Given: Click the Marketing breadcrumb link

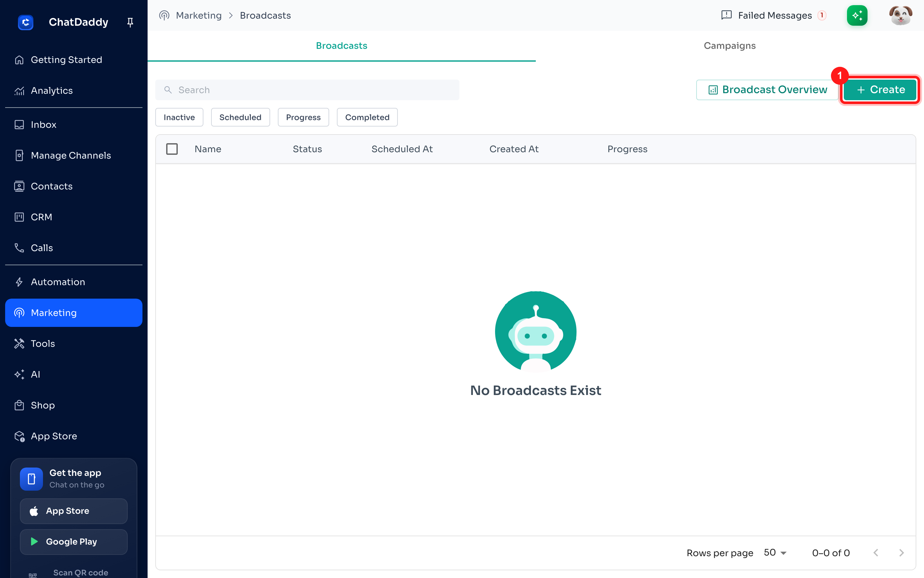Looking at the screenshot, I should 199,15.
